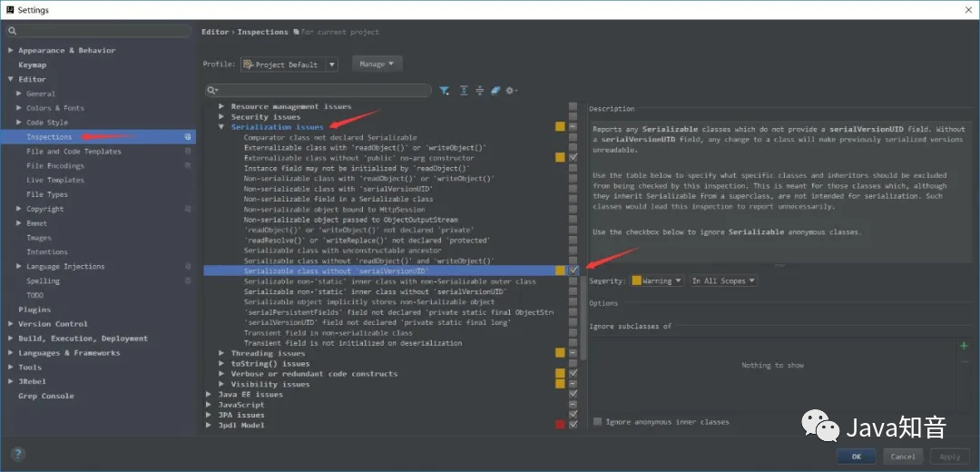The height and width of the screenshot is (472, 980).
Task: Expand the Version Control settings section
Action: click(11, 324)
